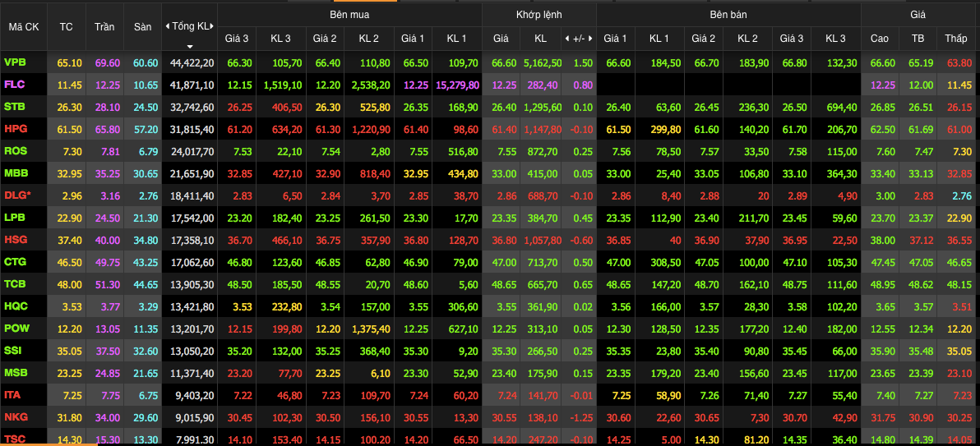The height and width of the screenshot is (446, 980).
Task: Click FLC's buy volume 15,279,80 cell
Action: [x=456, y=85]
